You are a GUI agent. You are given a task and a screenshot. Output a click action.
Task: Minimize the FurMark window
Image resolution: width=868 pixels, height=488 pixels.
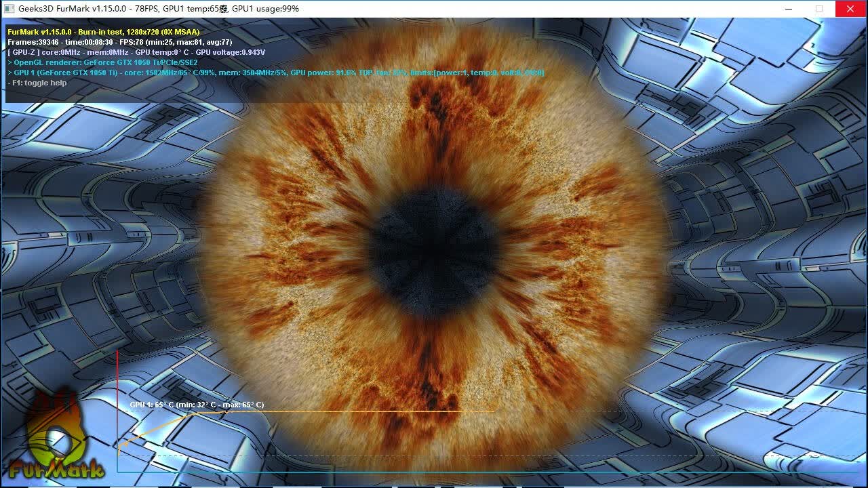789,9
